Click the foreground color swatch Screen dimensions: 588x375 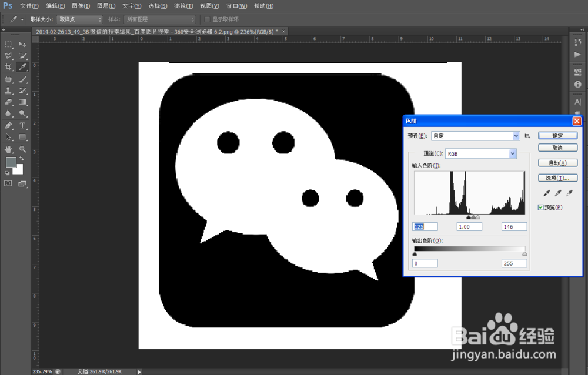10,161
